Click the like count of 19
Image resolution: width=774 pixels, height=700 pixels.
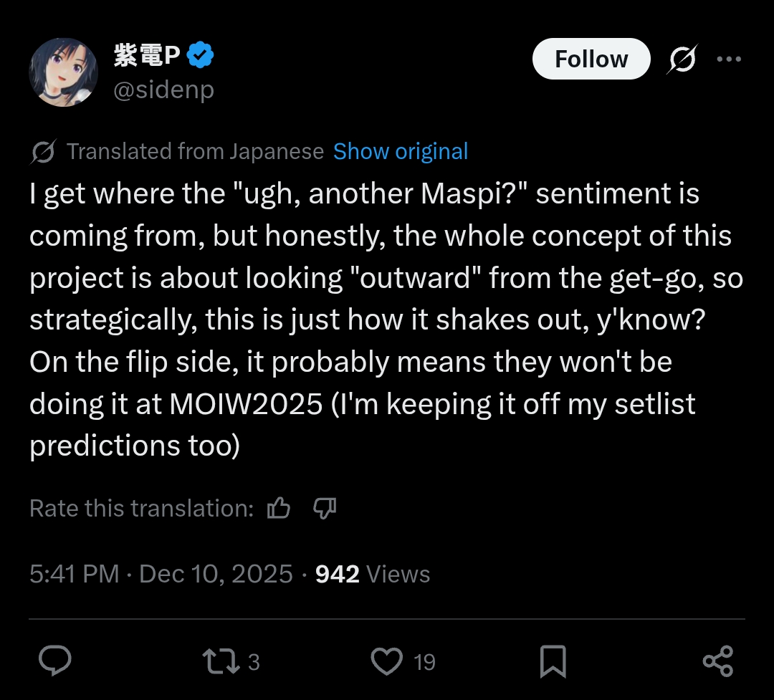click(424, 662)
